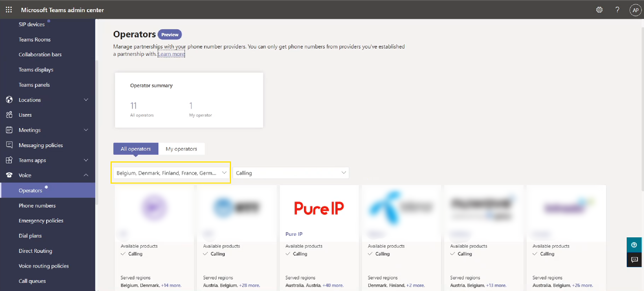Screen dimensions: 644x291
Task: Switch to the My operators tab
Action: (x=182, y=149)
